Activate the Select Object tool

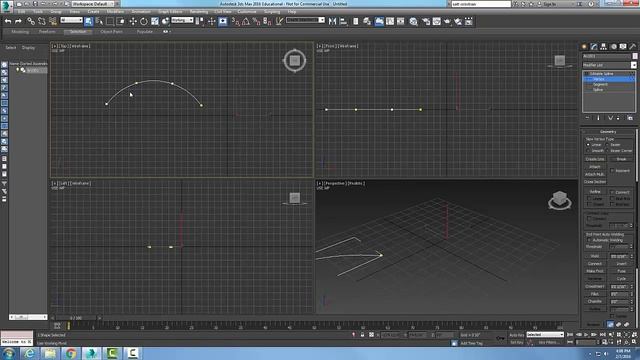pos(89,21)
